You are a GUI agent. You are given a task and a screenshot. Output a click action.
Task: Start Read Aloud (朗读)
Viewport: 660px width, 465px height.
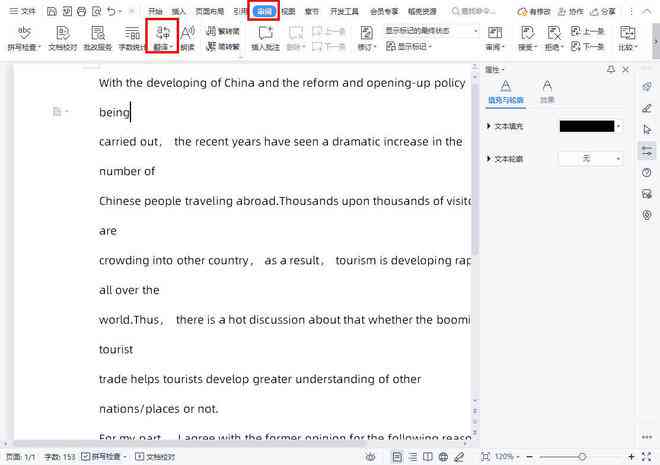(187, 38)
